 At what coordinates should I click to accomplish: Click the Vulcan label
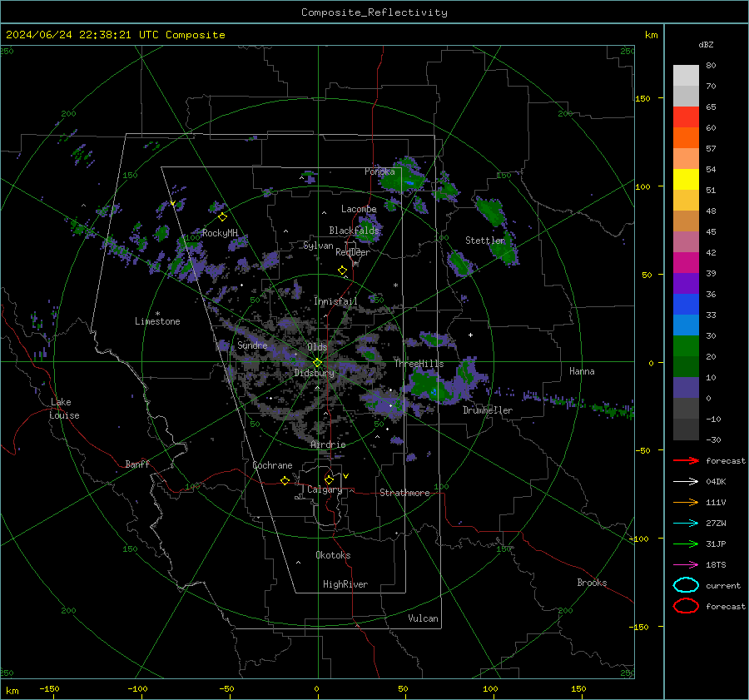[x=423, y=618]
